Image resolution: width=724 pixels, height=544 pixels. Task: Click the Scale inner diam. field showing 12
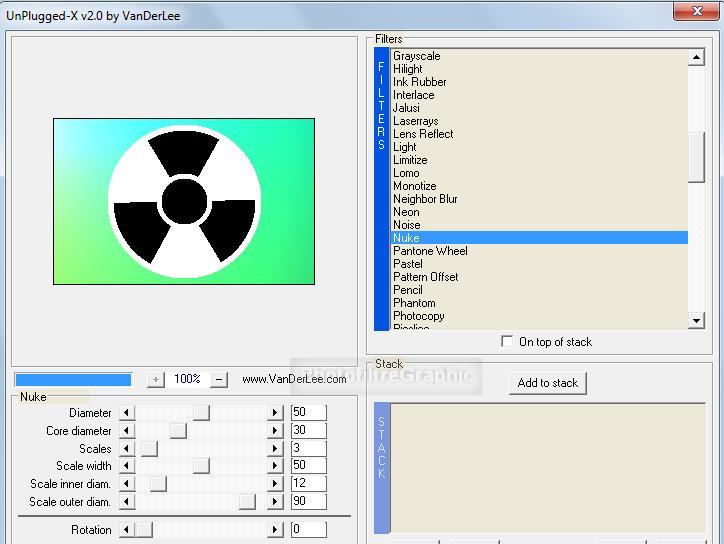[308, 483]
